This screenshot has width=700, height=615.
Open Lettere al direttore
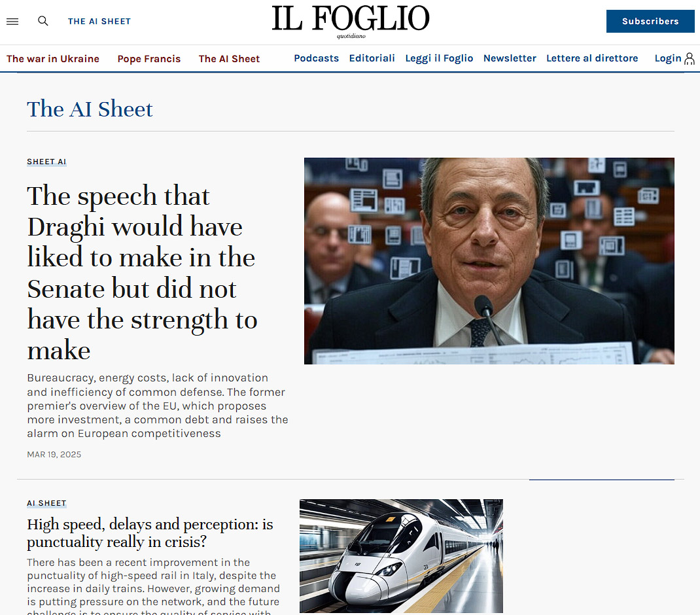[592, 58]
